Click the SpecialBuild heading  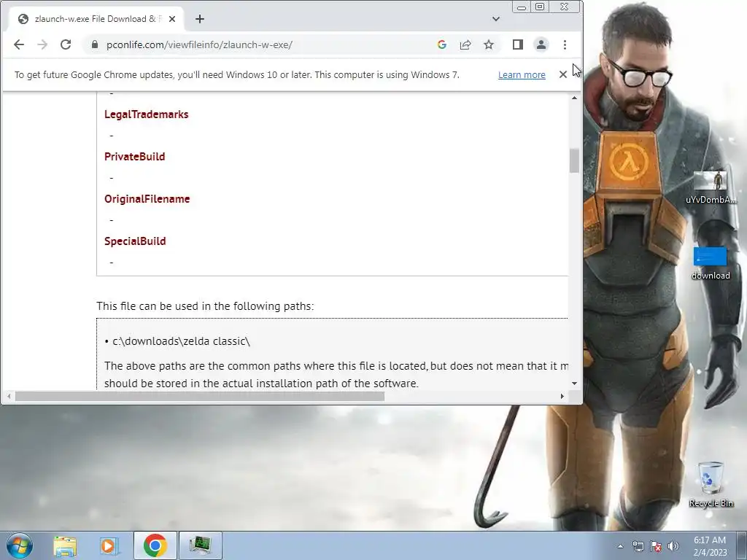[135, 241]
